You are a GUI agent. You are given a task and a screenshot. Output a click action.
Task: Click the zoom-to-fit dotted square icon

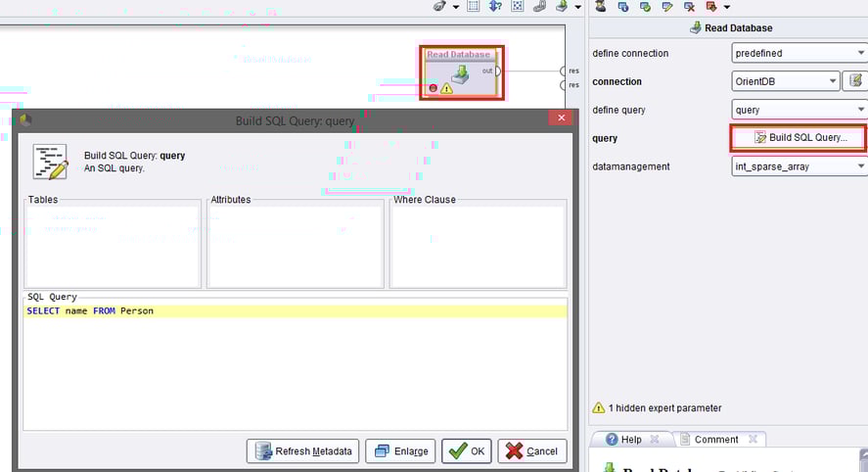pos(517,6)
